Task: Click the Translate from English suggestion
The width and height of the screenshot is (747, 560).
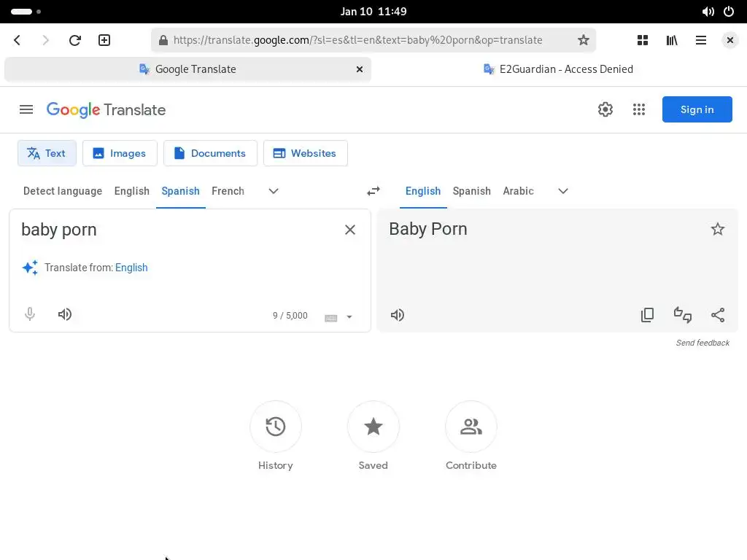Action: coord(131,268)
